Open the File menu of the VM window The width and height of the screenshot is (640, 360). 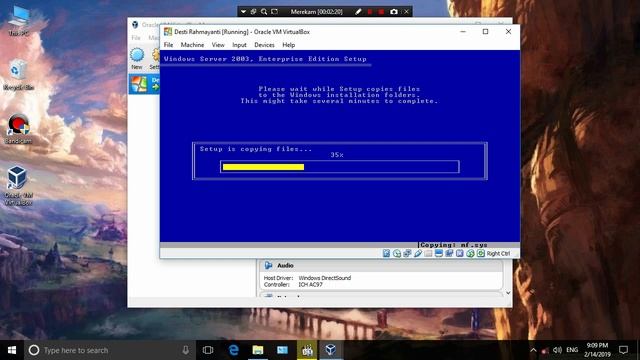tap(169, 45)
